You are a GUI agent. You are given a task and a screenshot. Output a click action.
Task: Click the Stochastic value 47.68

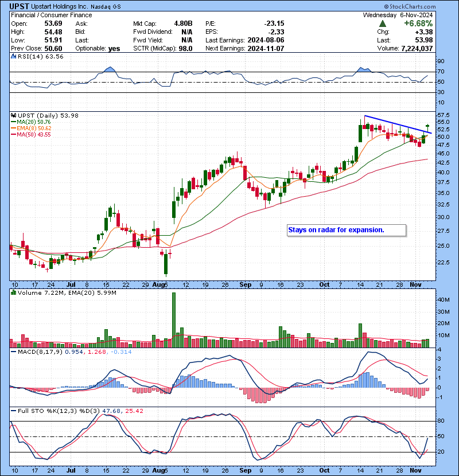(x=111, y=411)
